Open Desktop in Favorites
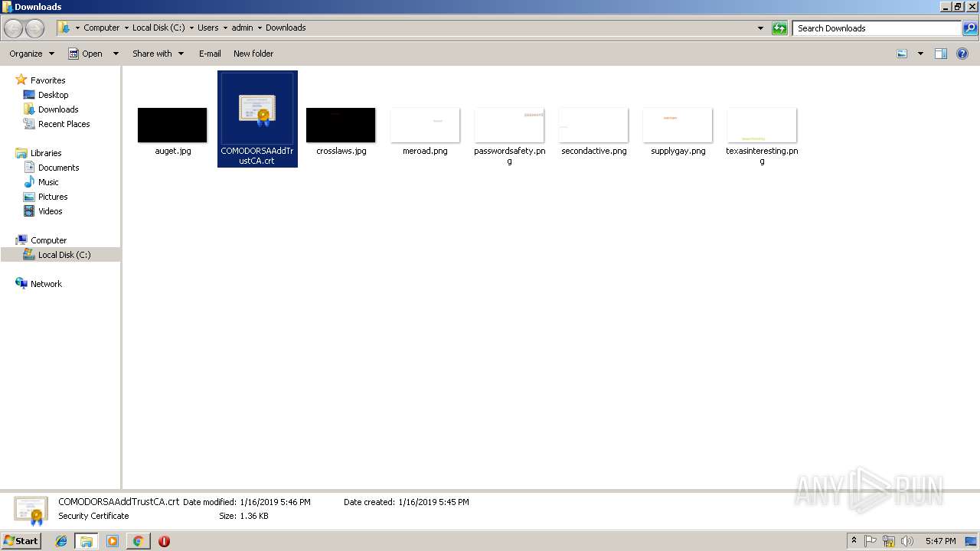This screenshot has height=551, width=980. click(53, 95)
